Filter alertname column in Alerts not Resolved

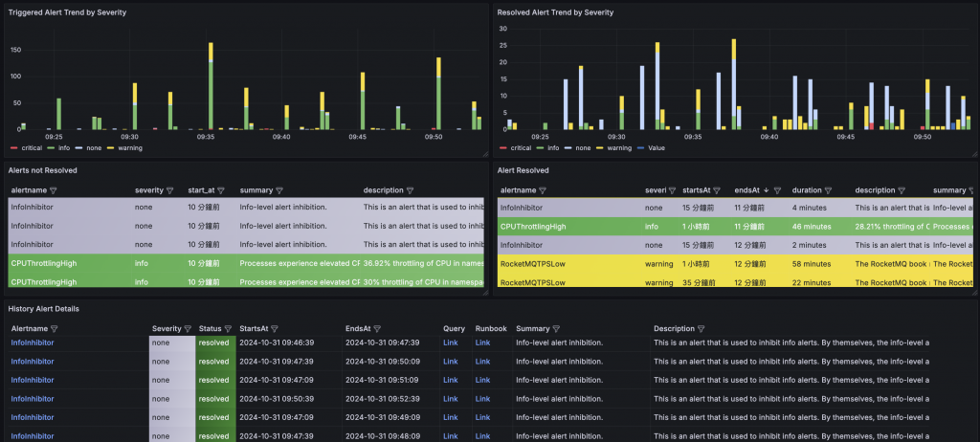pos(54,190)
